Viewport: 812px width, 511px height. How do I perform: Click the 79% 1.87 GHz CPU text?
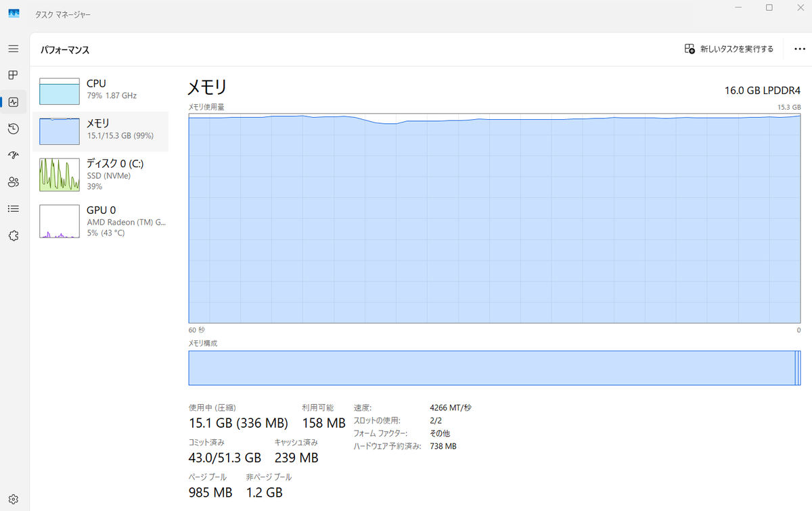click(112, 96)
